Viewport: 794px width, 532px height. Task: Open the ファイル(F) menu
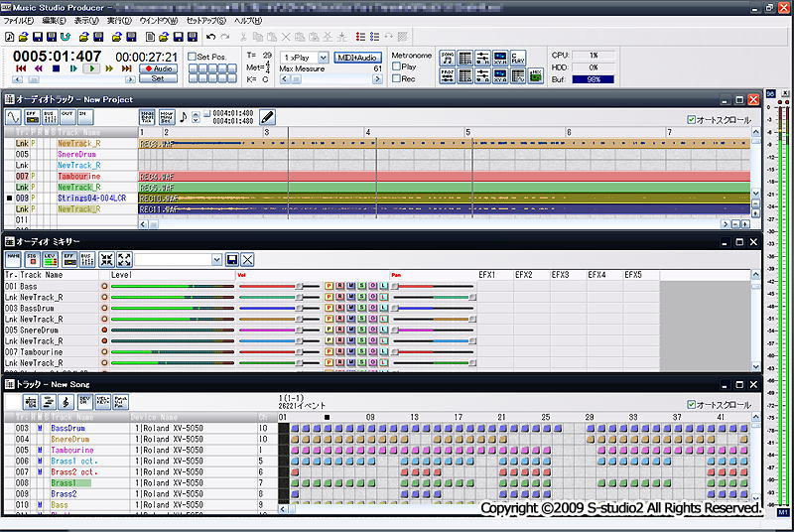click(x=20, y=20)
